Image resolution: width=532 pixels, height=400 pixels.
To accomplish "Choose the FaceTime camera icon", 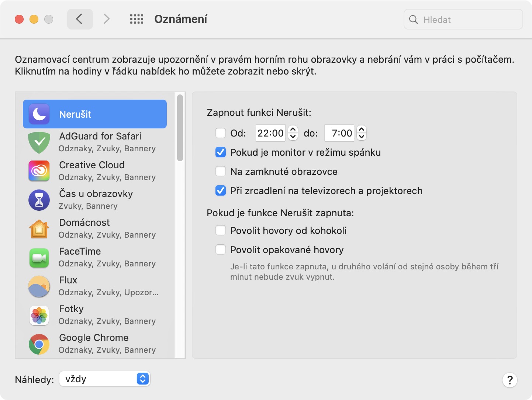I will pos(39,258).
